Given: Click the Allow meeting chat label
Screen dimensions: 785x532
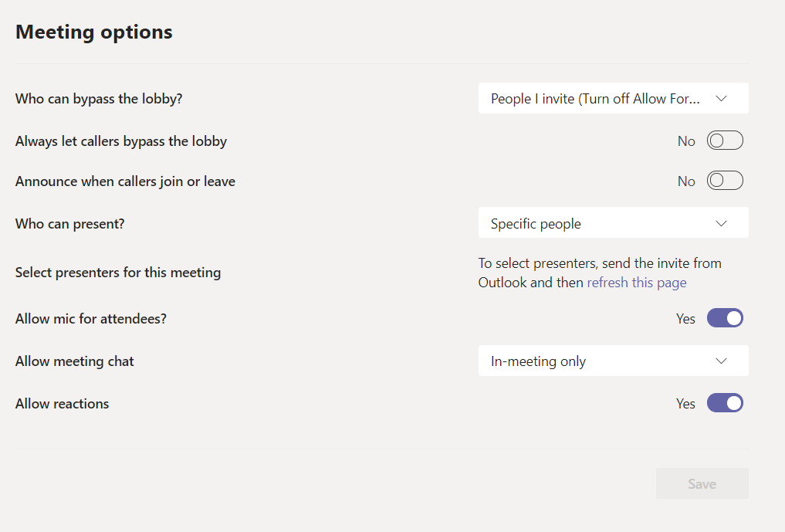Looking at the screenshot, I should click(x=75, y=361).
